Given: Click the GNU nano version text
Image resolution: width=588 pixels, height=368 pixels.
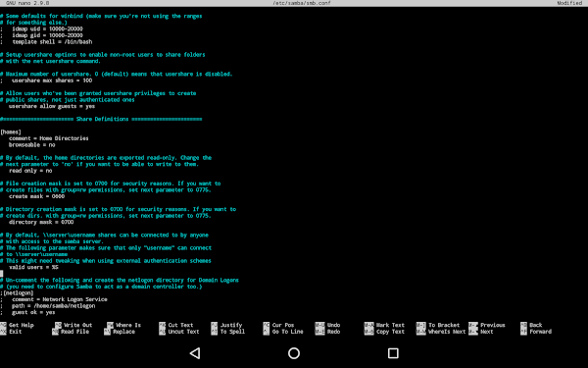Looking at the screenshot, I should 27,3.
